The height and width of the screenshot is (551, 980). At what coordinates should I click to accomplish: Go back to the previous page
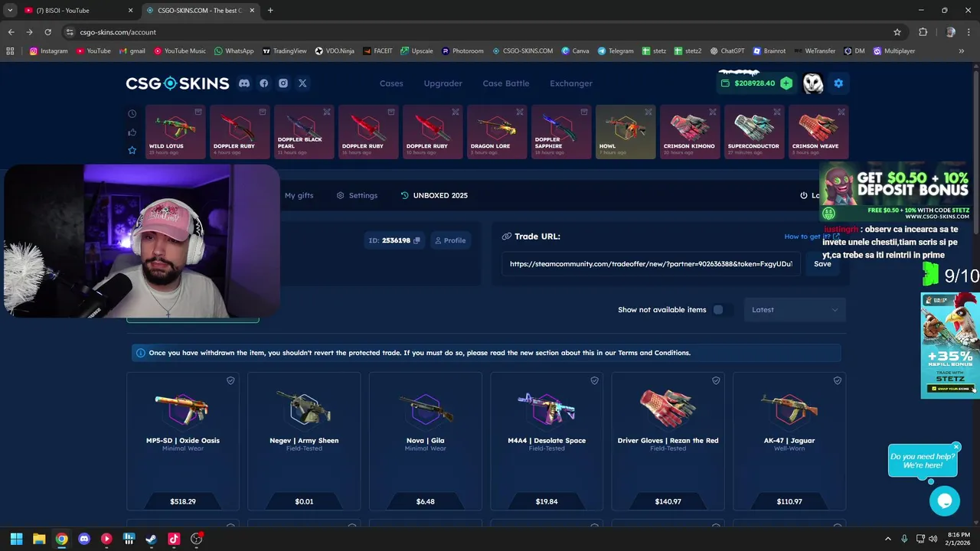[x=11, y=32]
